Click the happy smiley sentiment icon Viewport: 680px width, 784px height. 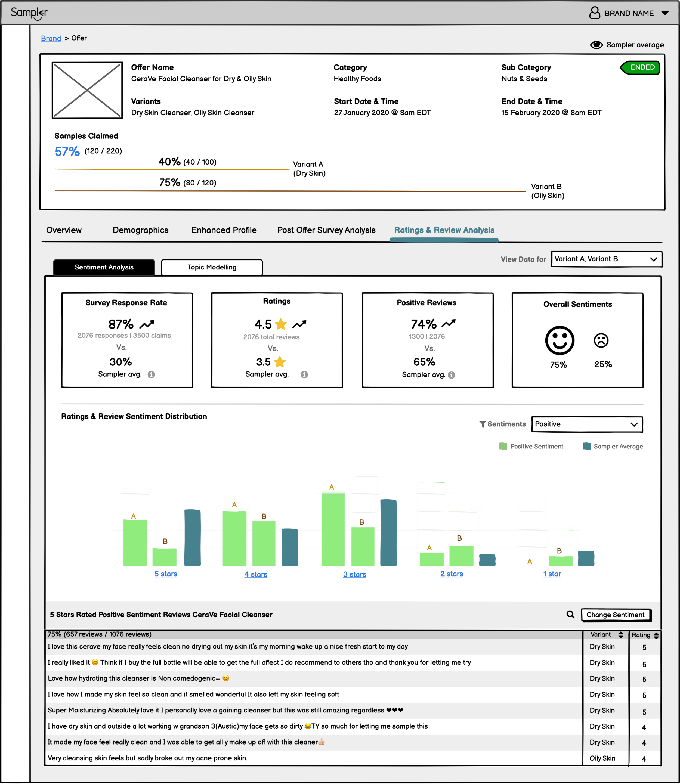coord(560,340)
